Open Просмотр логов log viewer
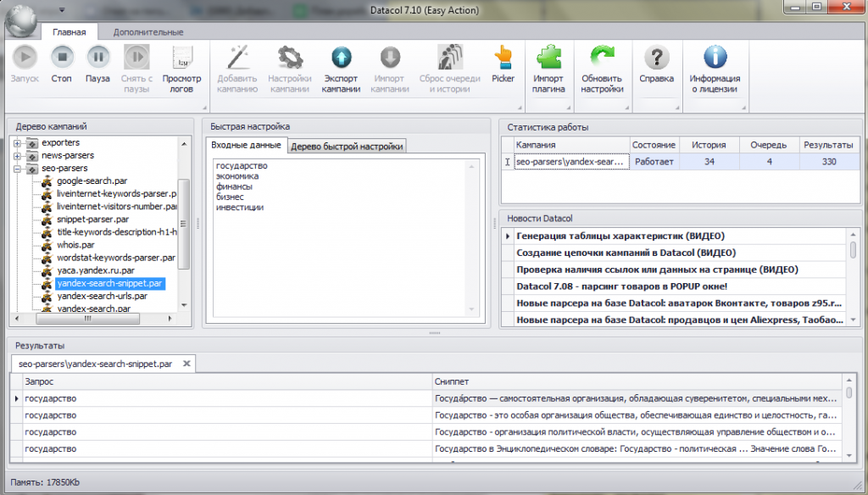The height and width of the screenshot is (495, 868). 181,58
